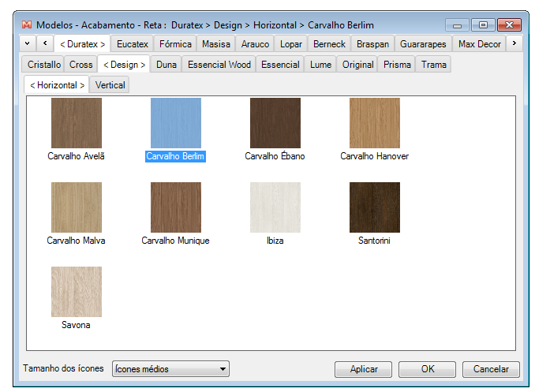The width and height of the screenshot is (550, 392).
Task: Show previous brand tabs with left arrow
Action: coord(45,43)
